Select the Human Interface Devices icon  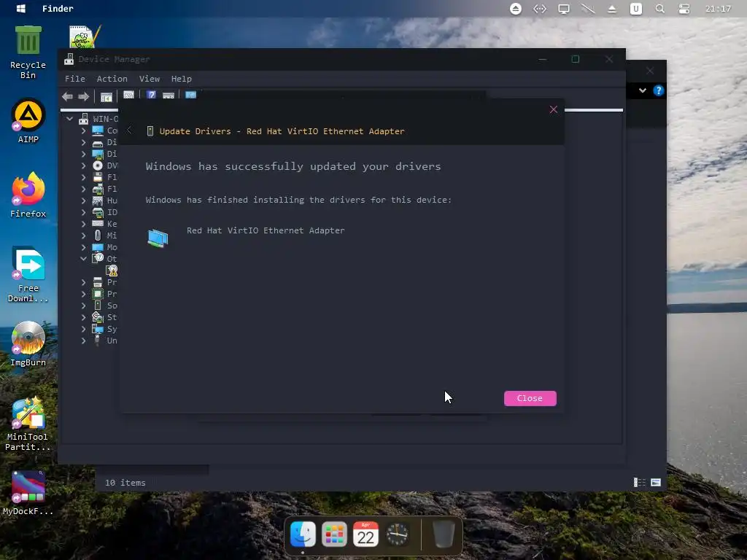pos(98,201)
